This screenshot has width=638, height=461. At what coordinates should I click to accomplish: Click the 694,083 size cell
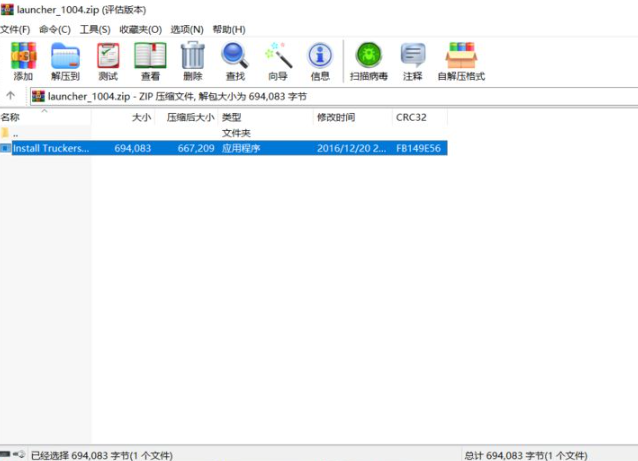(133, 148)
